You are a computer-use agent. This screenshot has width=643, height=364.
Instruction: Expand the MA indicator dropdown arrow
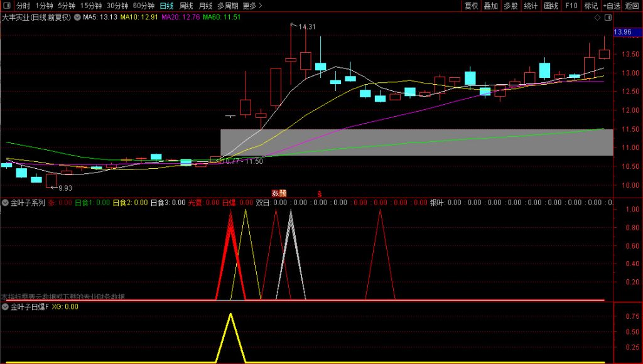77,18
